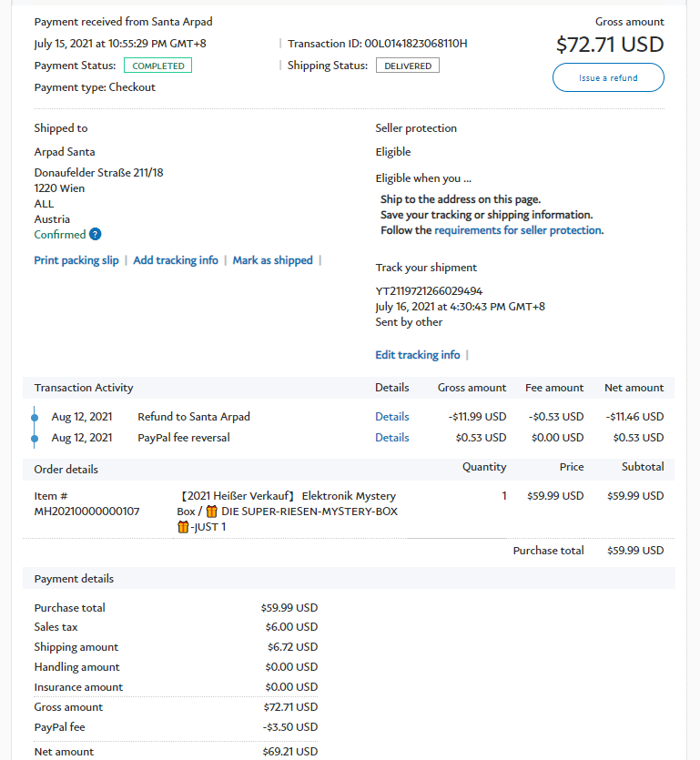The height and width of the screenshot is (760, 700).
Task: Click the COMPLETED payment status badge
Action: click(158, 66)
